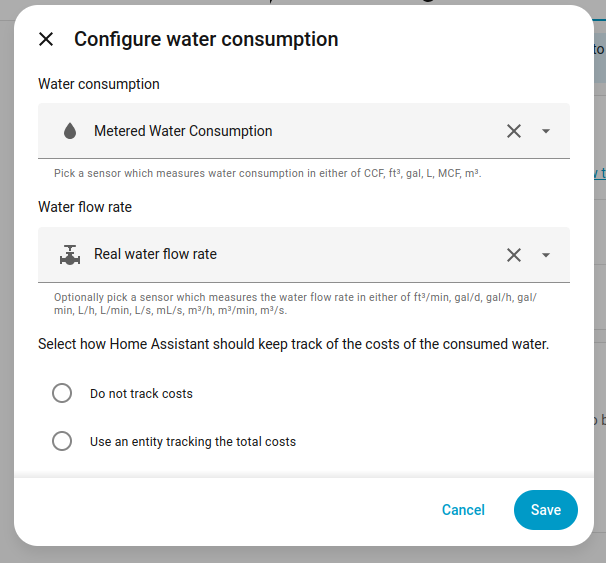Choose the entity tracking total costs radio button
Image resolution: width=606 pixels, height=563 pixels.
click(62, 441)
